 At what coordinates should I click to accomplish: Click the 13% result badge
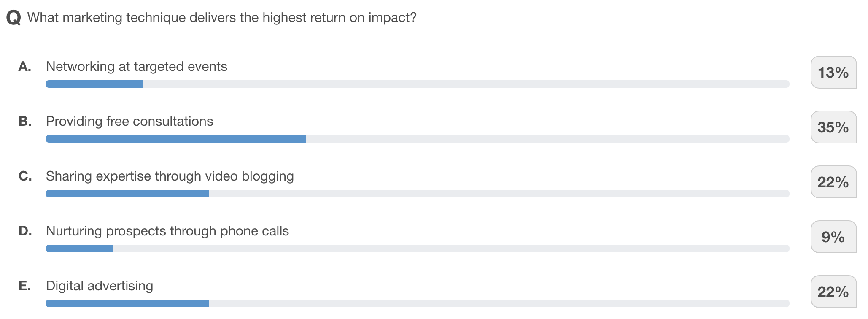pyautogui.click(x=833, y=73)
